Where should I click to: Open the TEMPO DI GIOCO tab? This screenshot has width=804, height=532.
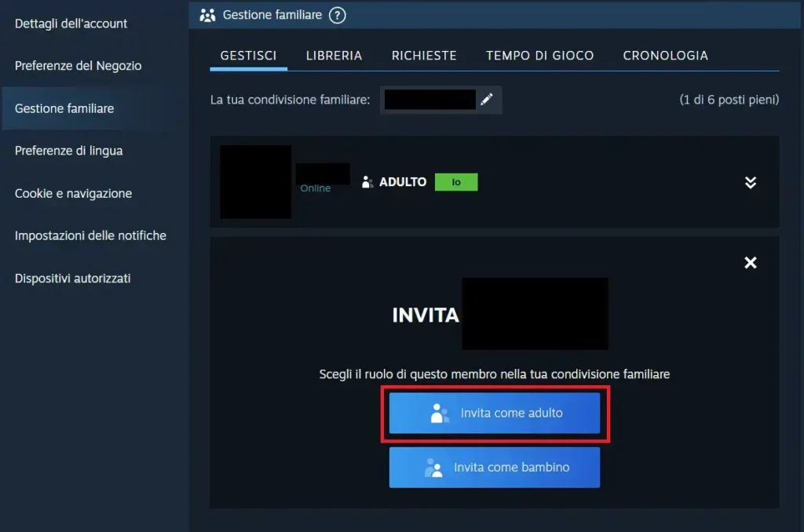[x=539, y=55]
